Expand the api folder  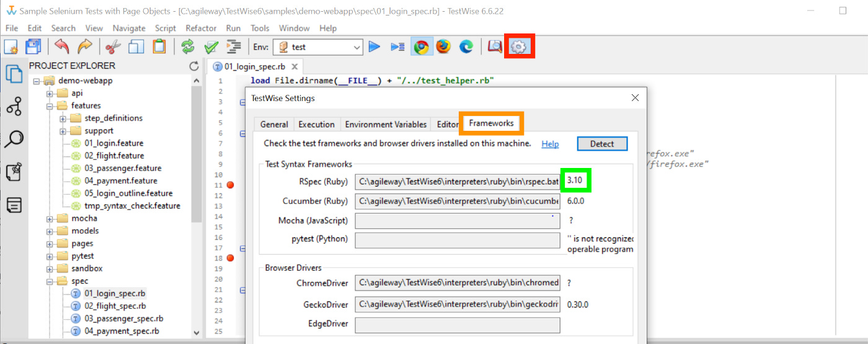50,94
